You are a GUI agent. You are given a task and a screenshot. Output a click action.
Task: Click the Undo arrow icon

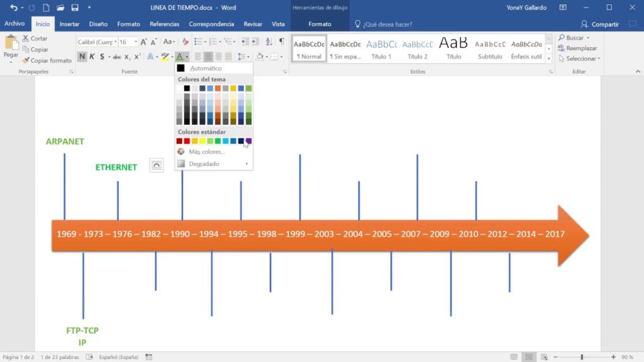[14, 8]
